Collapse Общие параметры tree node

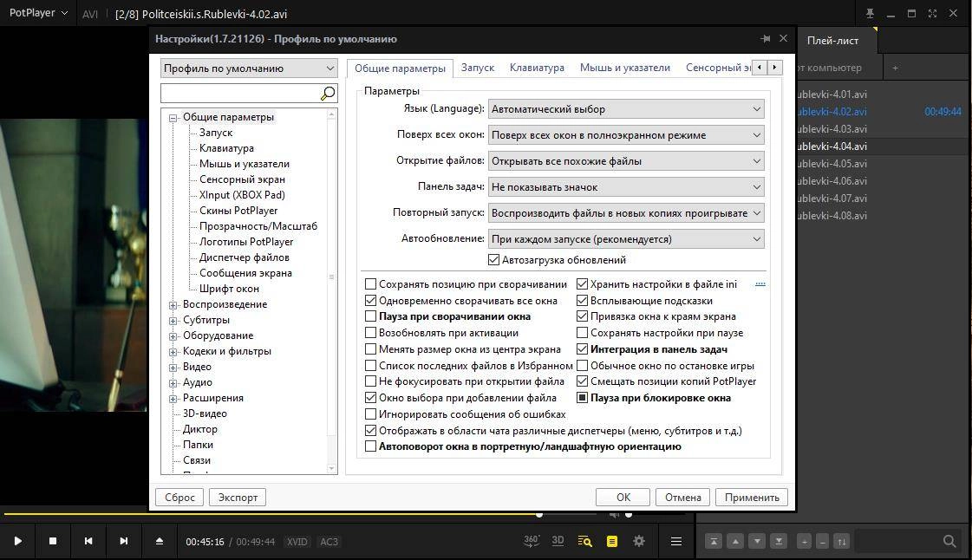(173, 118)
